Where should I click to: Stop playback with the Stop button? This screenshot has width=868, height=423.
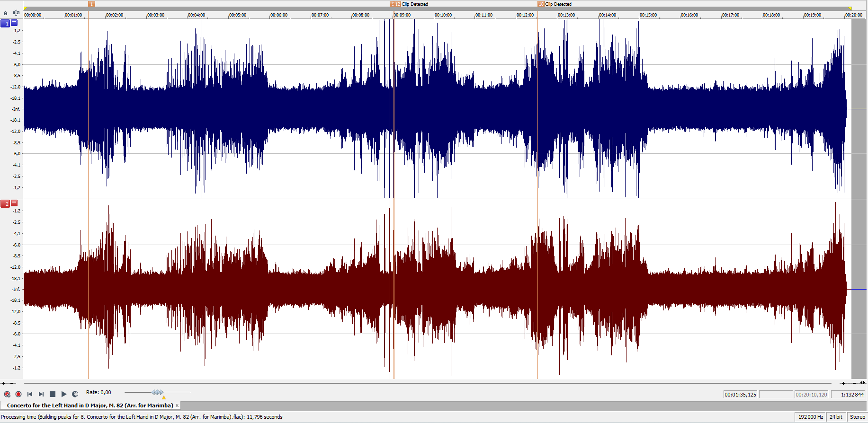(53, 394)
